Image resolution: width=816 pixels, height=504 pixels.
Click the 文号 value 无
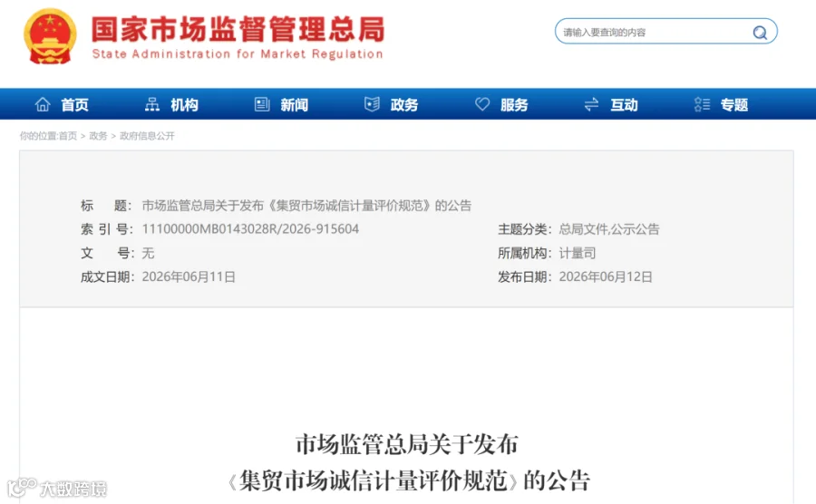(148, 253)
